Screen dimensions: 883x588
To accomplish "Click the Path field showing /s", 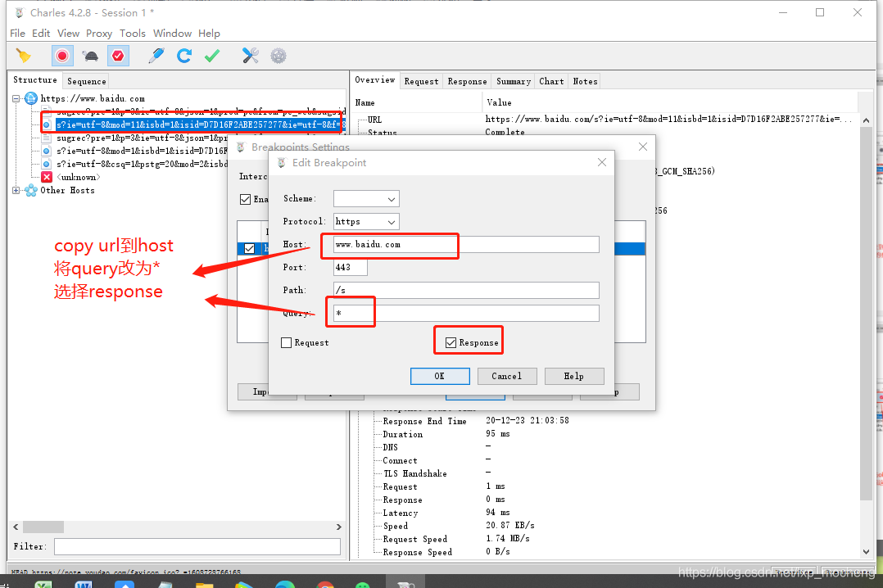I will click(466, 290).
